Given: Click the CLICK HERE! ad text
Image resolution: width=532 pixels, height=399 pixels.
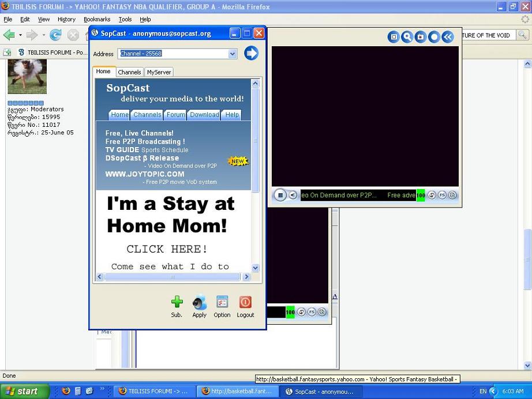Looking at the screenshot, I should (x=167, y=249).
